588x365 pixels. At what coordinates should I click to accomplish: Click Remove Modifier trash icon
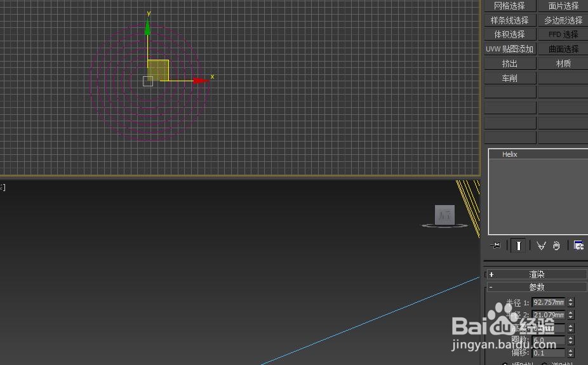(x=556, y=246)
